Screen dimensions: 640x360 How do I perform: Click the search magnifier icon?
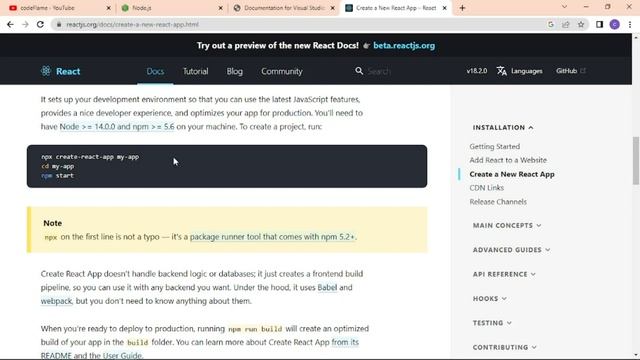point(359,71)
